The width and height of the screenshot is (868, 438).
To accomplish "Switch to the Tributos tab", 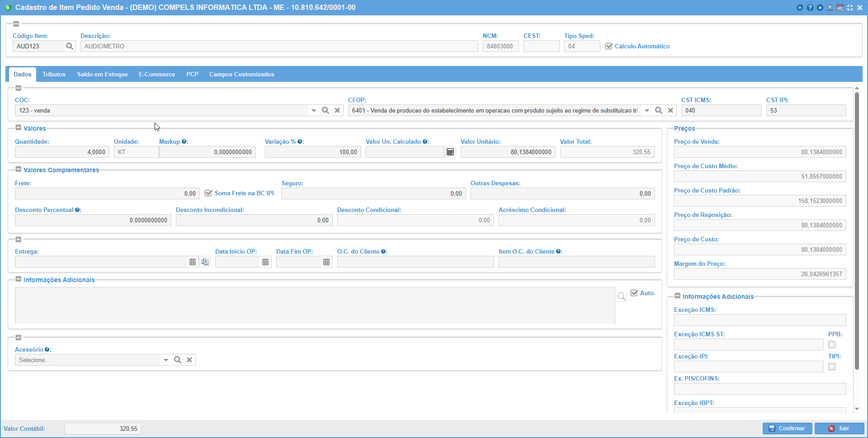I will coord(54,74).
